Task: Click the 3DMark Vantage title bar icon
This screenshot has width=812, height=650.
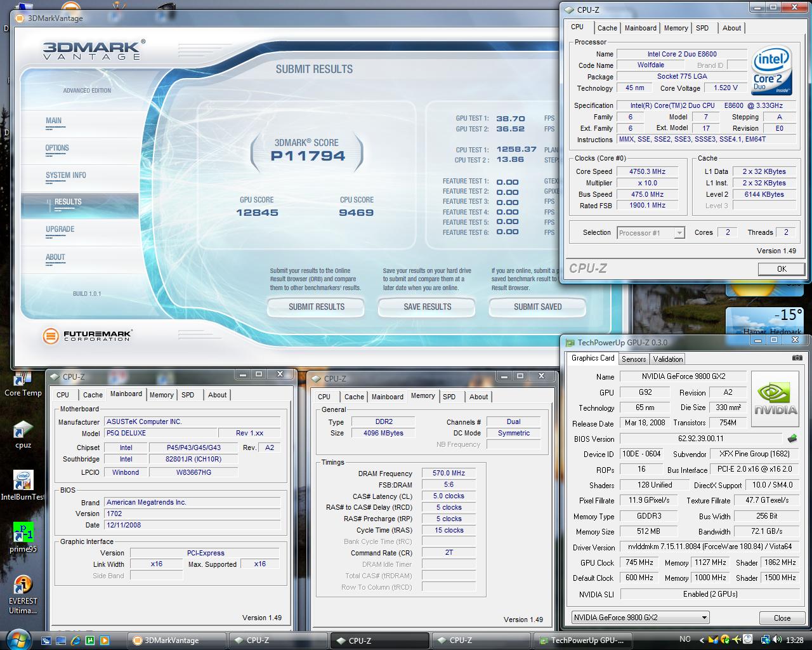Action: (21, 18)
